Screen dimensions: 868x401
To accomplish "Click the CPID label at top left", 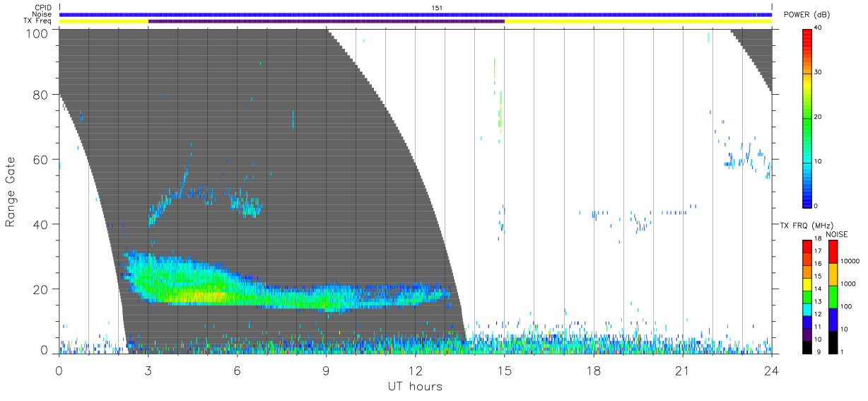I will (x=42, y=8).
